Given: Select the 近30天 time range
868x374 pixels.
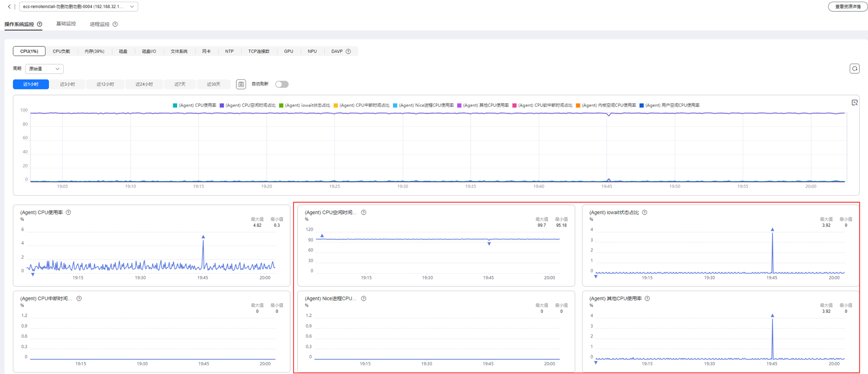Looking at the screenshot, I should pyautogui.click(x=213, y=84).
